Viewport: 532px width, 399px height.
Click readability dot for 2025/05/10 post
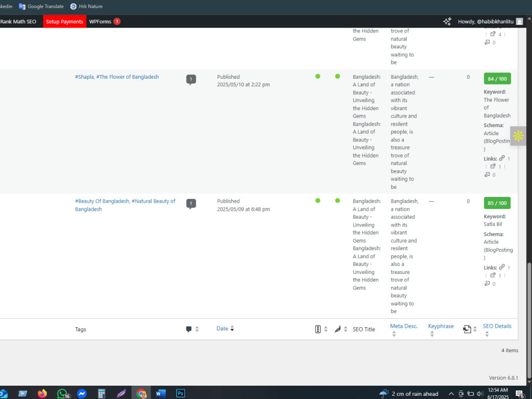[337, 76]
